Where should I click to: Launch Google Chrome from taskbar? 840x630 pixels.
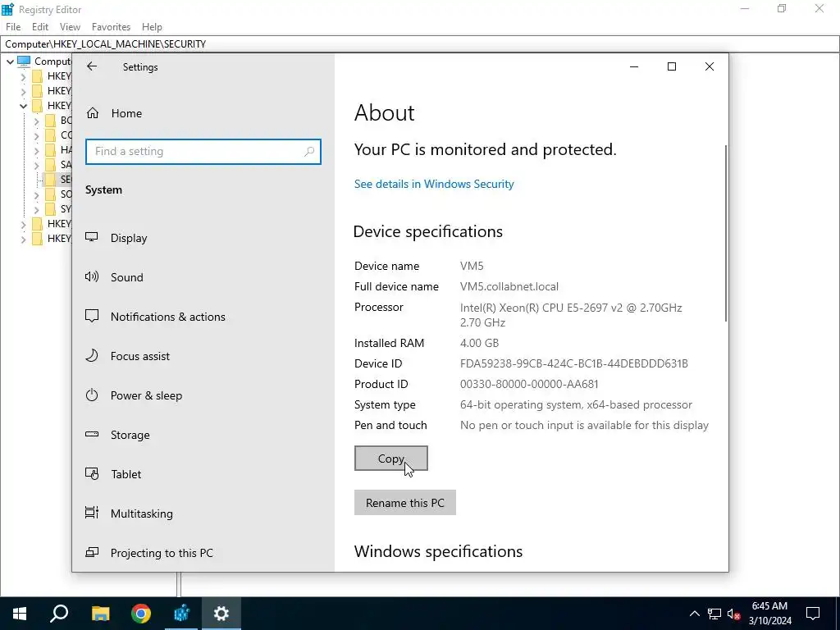coord(141,614)
